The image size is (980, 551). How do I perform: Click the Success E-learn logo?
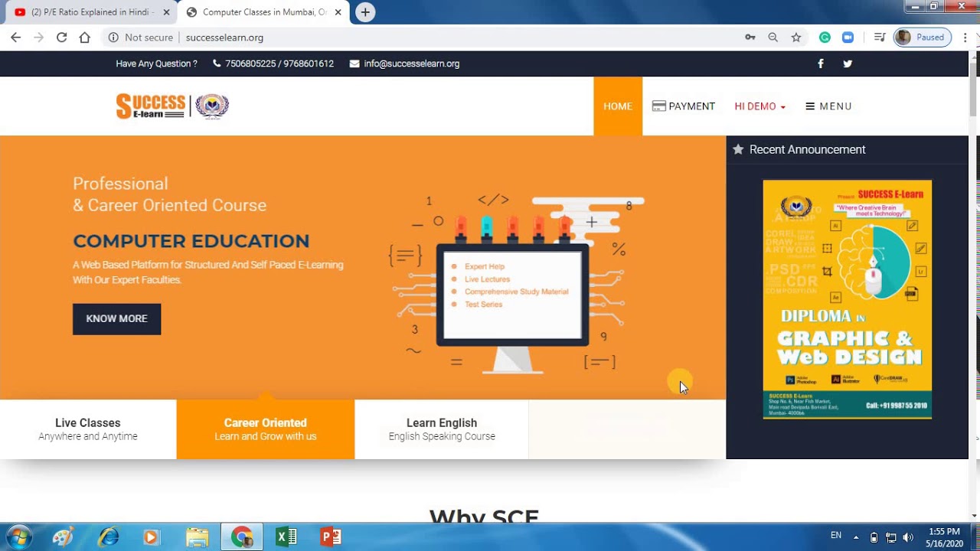pyautogui.click(x=172, y=106)
